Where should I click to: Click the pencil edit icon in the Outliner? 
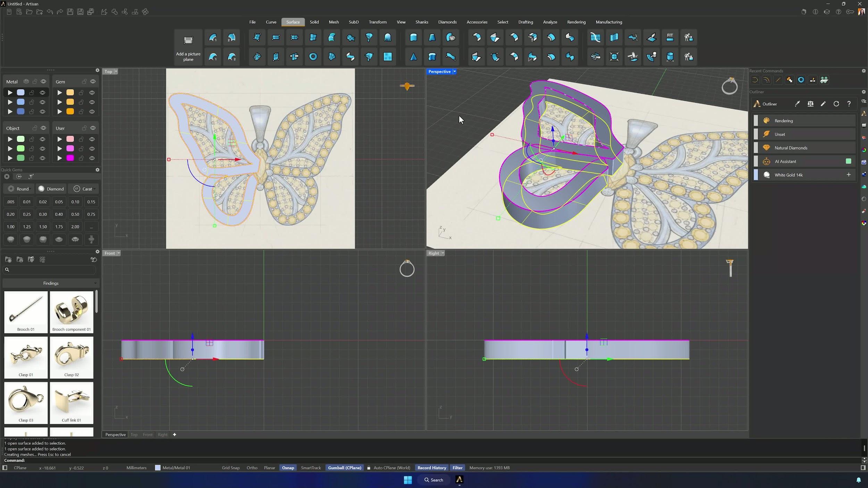pyautogui.click(x=823, y=104)
